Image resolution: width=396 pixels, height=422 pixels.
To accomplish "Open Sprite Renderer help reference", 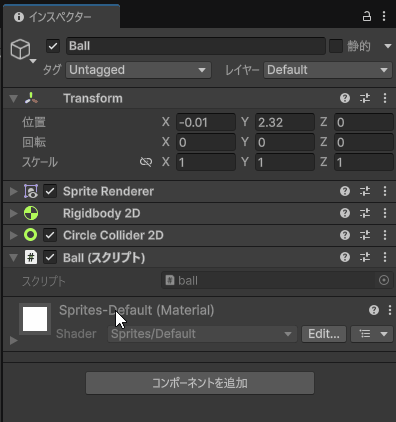I will [x=345, y=191].
